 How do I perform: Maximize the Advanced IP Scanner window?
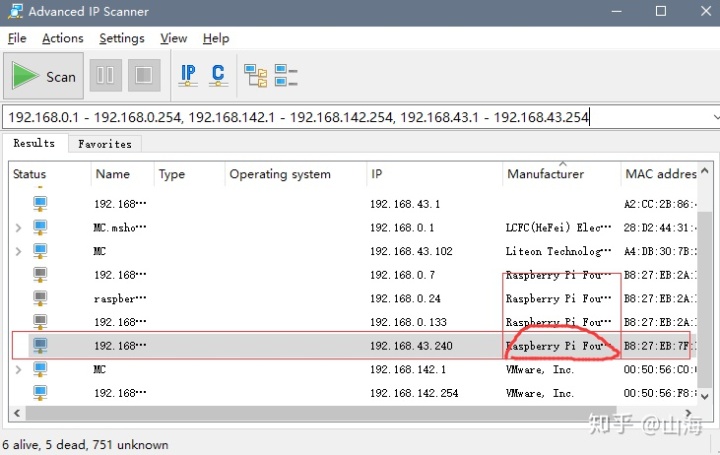661,11
